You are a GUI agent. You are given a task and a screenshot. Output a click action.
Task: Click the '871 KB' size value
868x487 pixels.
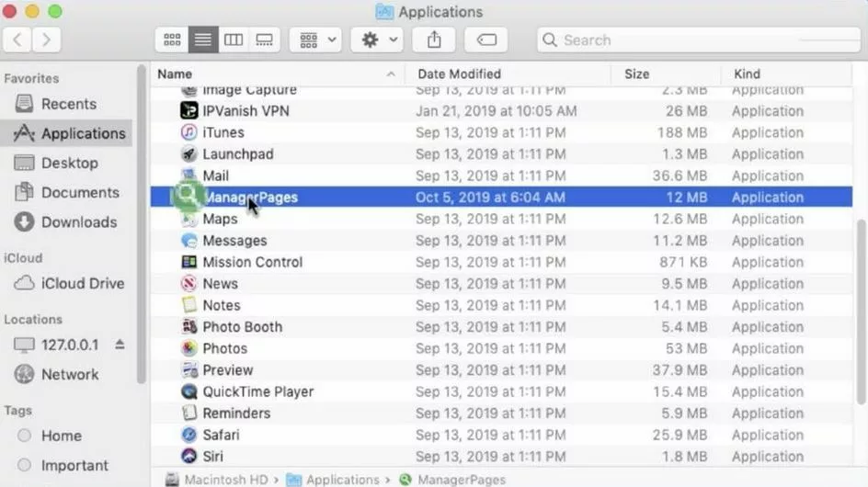point(683,262)
